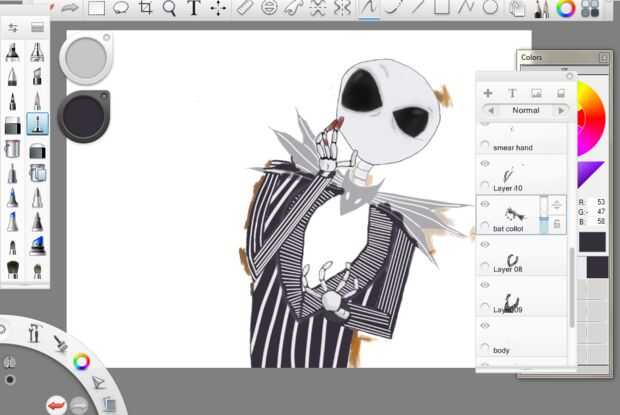Open the Color editor wheel in toolbar
Image resolution: width=620 pixels, height=415 pixels.
566,9
